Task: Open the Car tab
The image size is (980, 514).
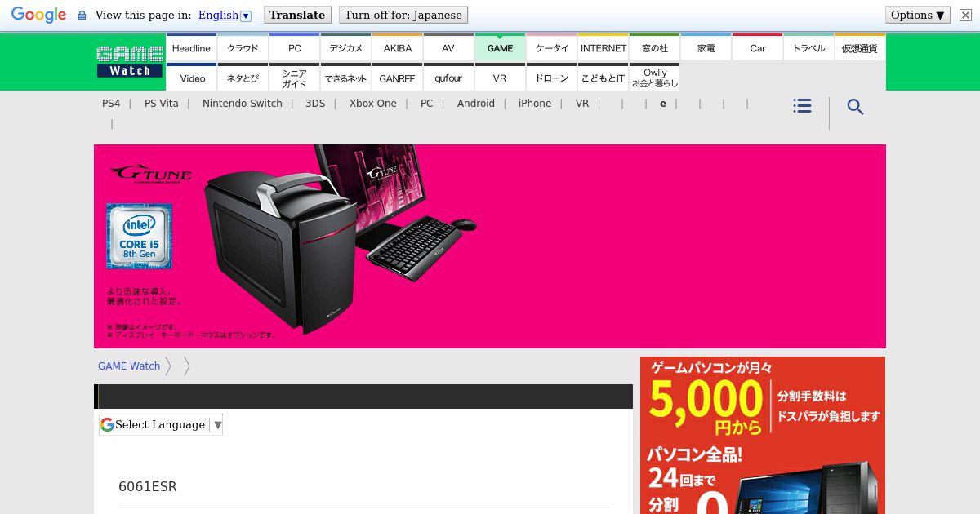Action: point(757,48)
